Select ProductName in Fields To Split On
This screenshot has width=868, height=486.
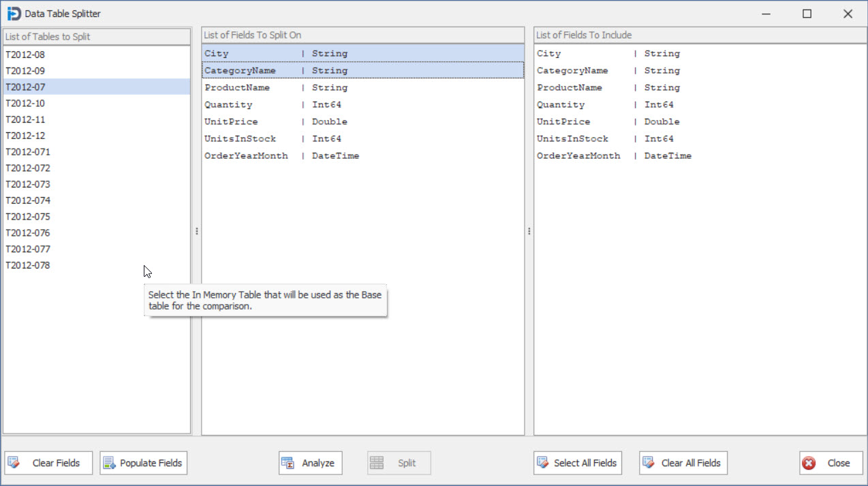237,88
